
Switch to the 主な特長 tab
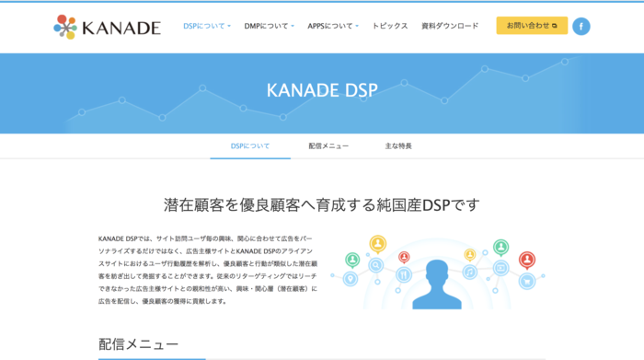[398, 146]
